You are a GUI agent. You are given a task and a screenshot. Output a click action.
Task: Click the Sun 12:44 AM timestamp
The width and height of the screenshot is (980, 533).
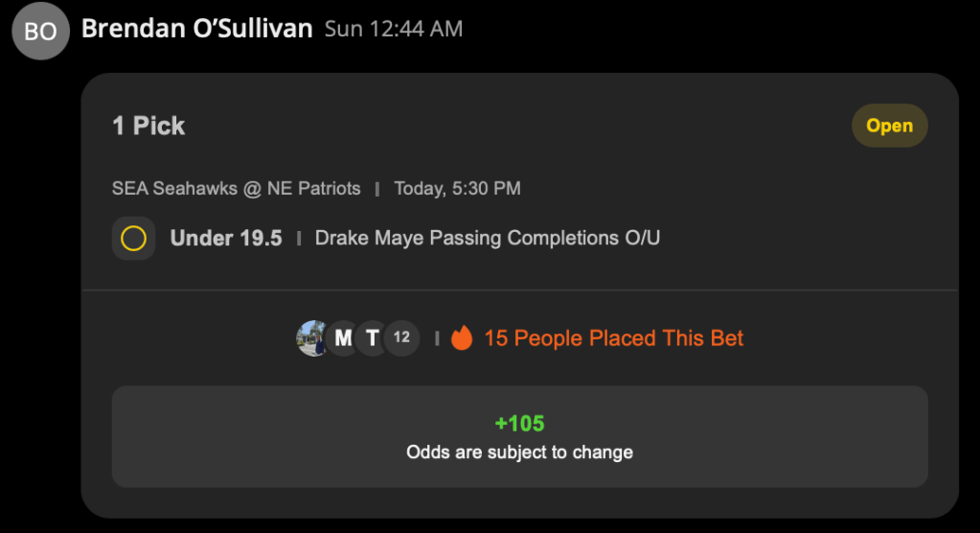[394, 29]
